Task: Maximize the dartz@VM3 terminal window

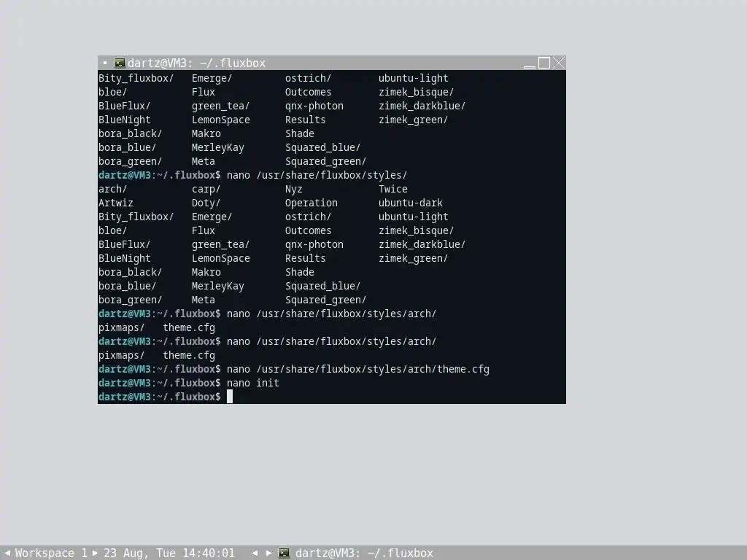Action: pyautogui.click(x=544, y=63)
